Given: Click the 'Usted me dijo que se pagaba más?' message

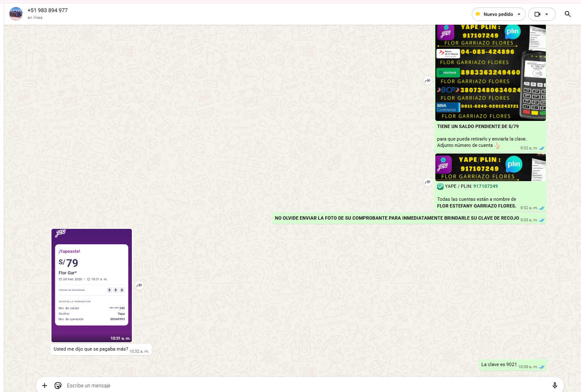Looking at the screenshot, I should tap(91, 349).
